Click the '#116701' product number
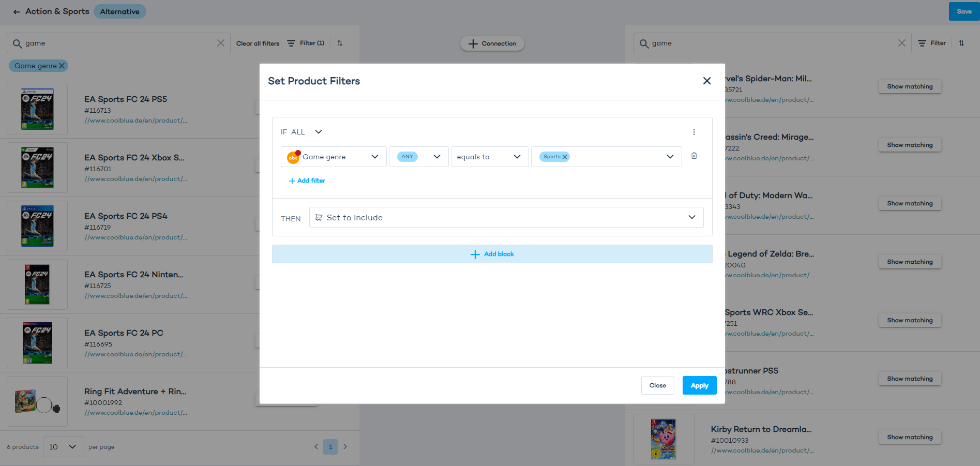Screen dimensions: 980x466 98,169
